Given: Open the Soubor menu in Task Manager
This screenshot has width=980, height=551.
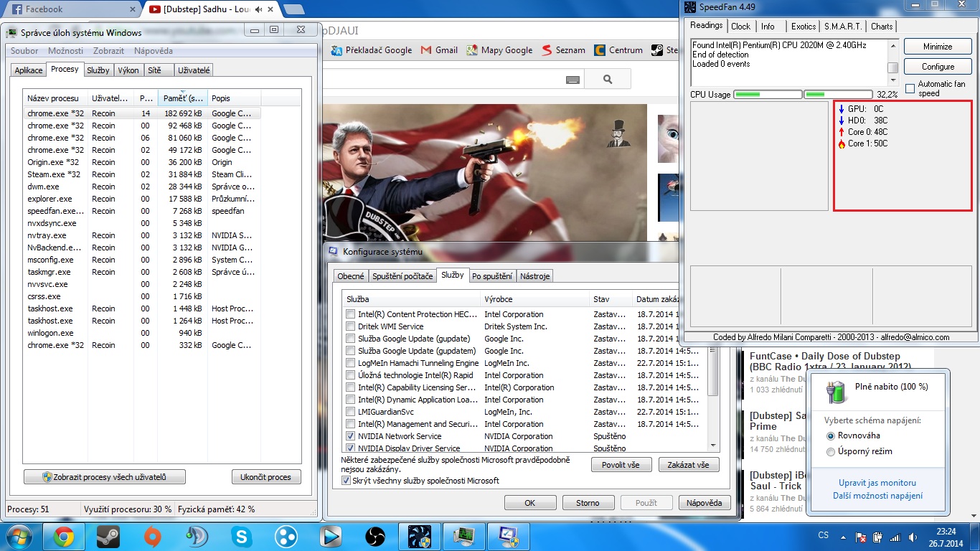Looking at the screenshot, I should click(x=25, y=51).
